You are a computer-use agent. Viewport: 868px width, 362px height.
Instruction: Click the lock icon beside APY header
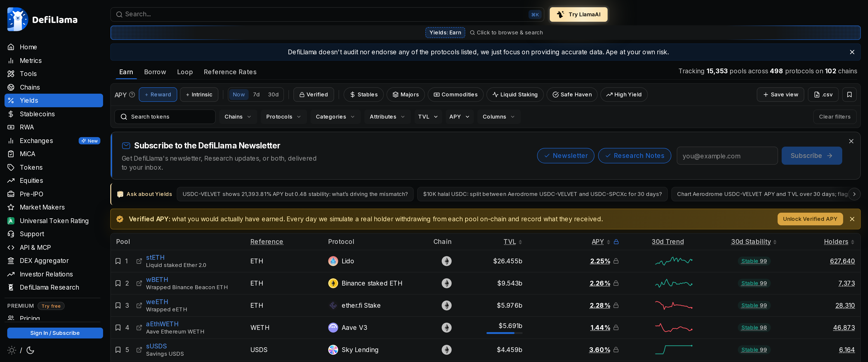616,242
